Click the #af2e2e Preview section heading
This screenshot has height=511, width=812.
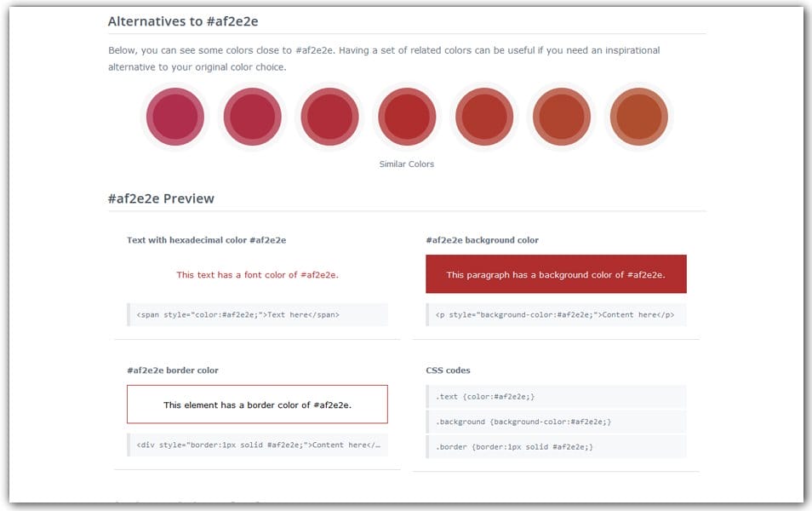click(160, 198)
